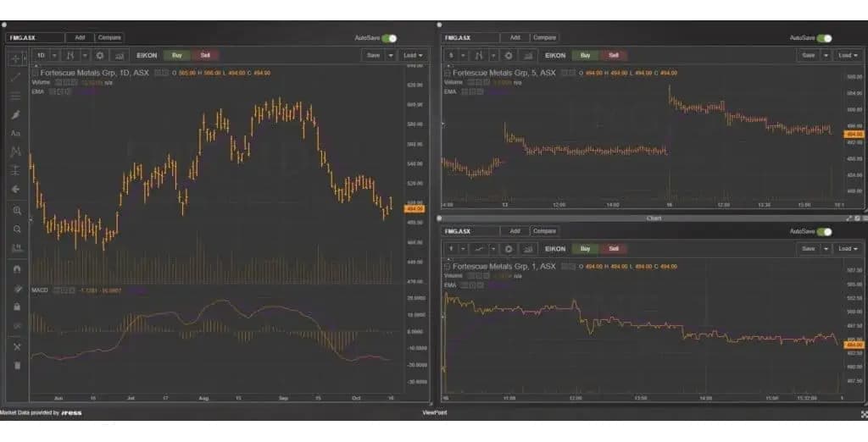Open the Load dropdown in 5-minute chart
The height and width of the screenshot is (442, 868).
click(848, 55)
